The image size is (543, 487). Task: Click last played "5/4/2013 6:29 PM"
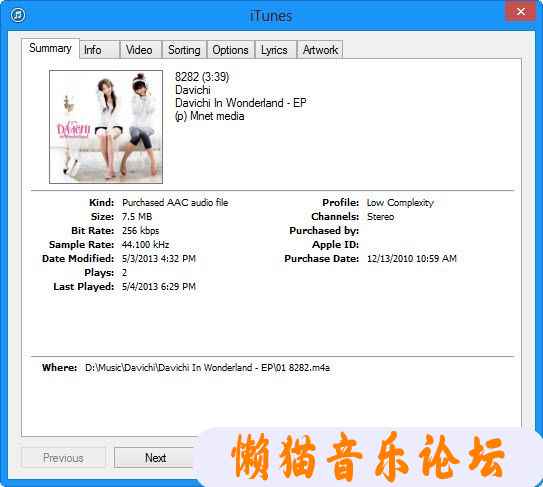159,286
